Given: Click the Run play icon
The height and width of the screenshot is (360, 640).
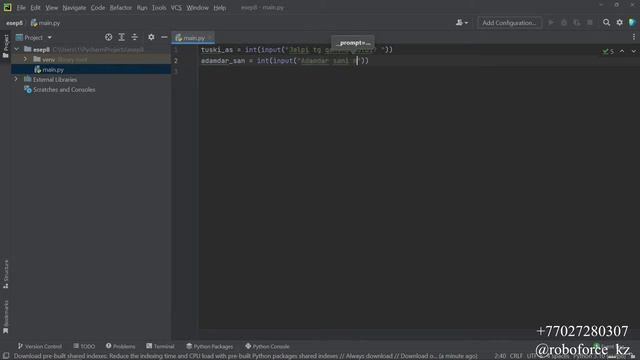Looking at the screenshot, I should coord(551,23).
